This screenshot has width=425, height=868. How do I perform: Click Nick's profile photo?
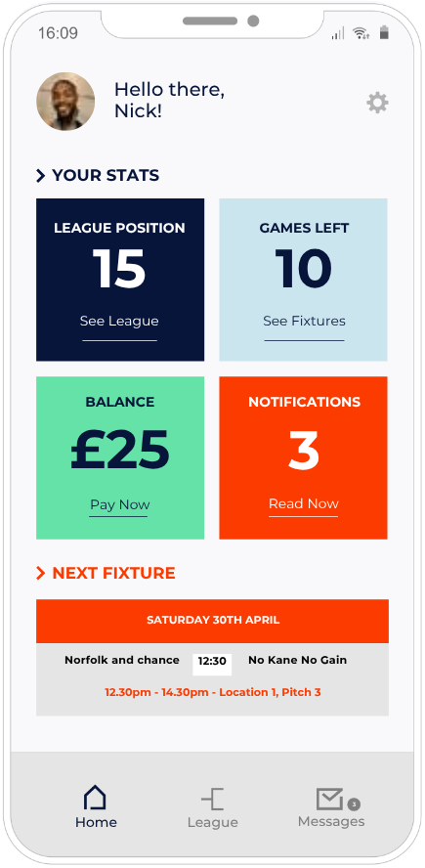[x=65, y=102]
